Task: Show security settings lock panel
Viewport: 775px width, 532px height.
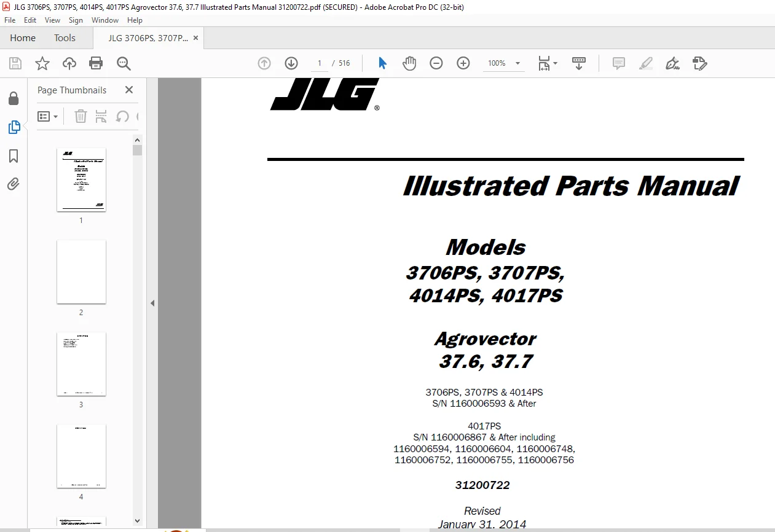Action: click(x=14, y=99)
